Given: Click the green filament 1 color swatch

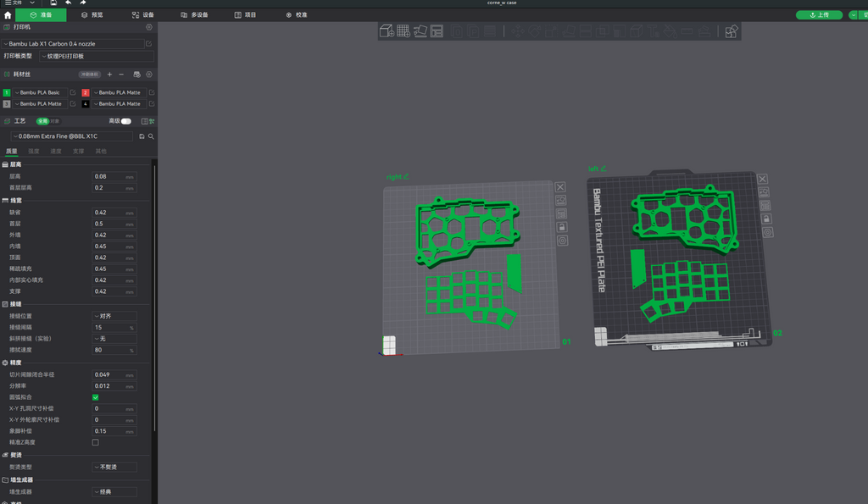Looking at the screenshot, I should tap(7, 92).
